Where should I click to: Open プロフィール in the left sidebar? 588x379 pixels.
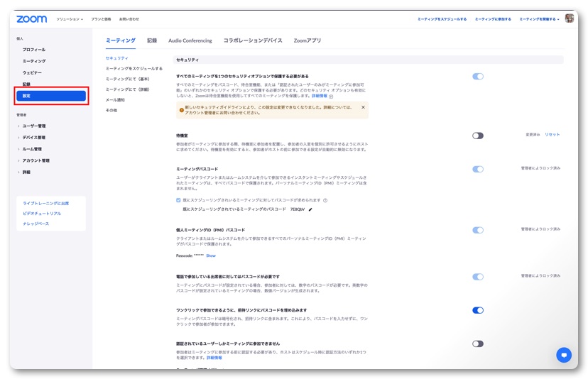pyautogui.click(x=33, y=50)
